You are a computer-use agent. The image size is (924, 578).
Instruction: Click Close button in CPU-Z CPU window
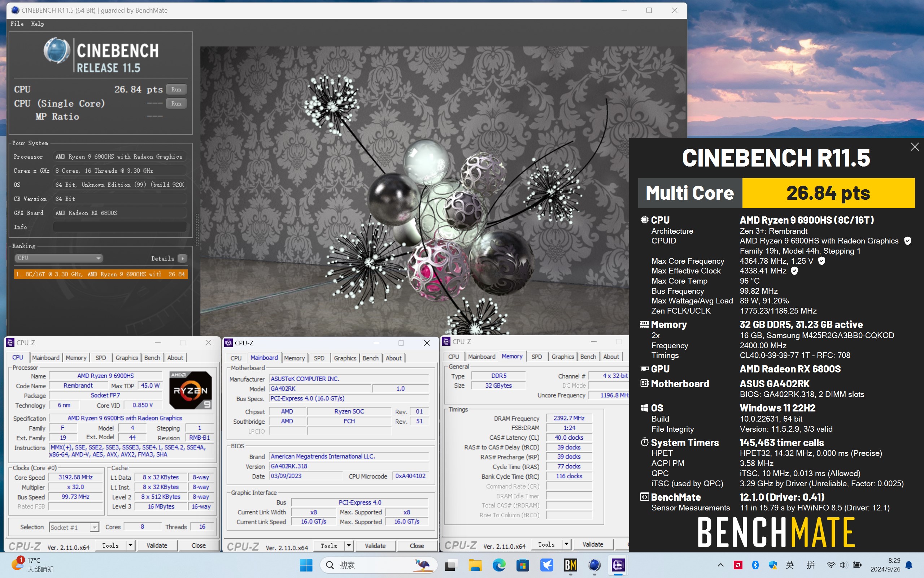199,545
